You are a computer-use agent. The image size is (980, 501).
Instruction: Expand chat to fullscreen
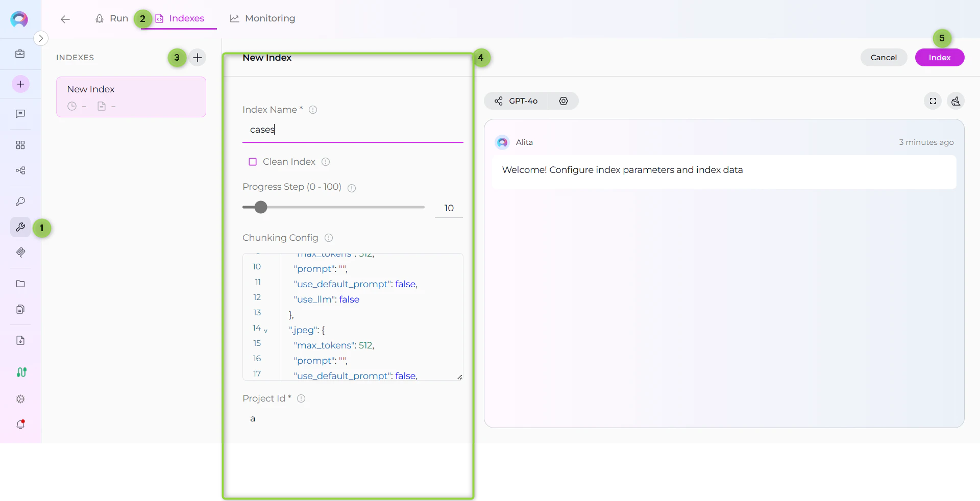pyautogui.click(x=933, y=101)
